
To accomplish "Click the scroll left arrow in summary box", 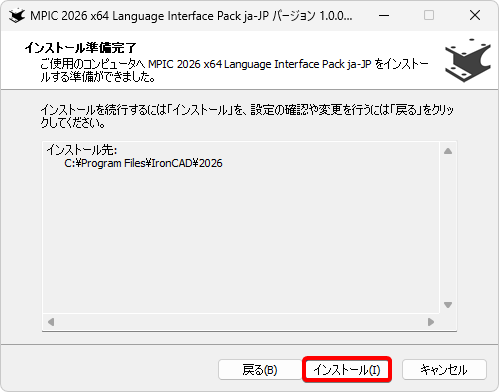I will (51, 322).
